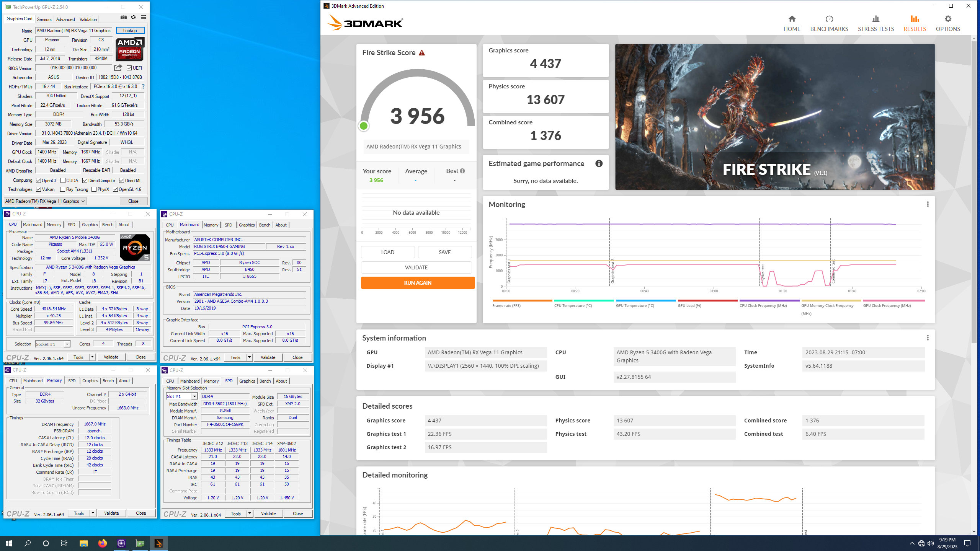Open taskbar clock showing 9:19 PM
The image size is (980, 551).
[947, 543]
